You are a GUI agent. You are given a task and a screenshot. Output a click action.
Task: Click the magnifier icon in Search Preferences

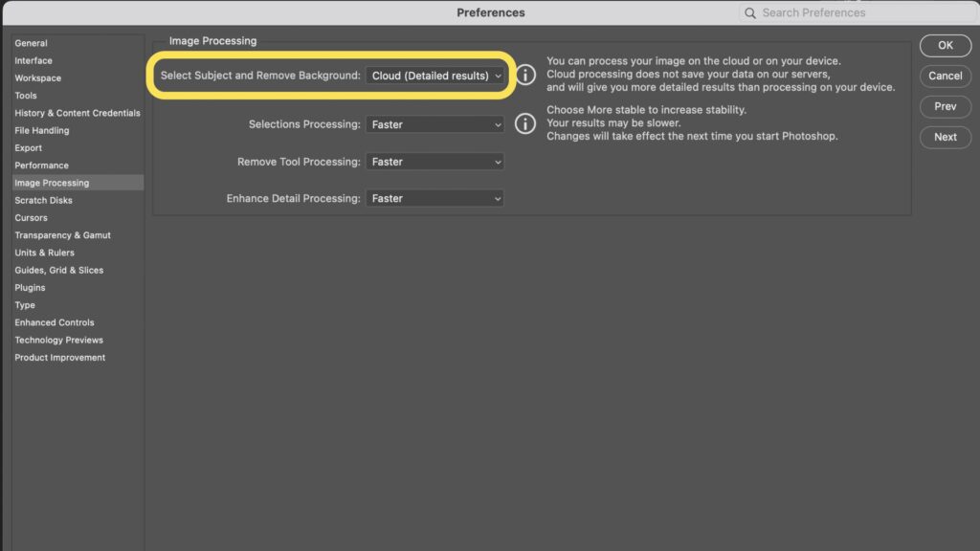[750, 13]
